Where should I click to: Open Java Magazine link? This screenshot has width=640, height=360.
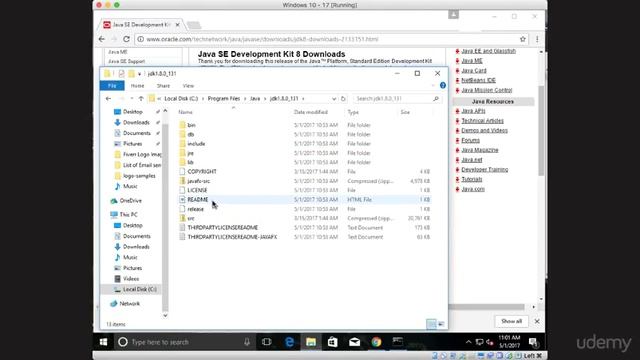(x=480, y=150)
